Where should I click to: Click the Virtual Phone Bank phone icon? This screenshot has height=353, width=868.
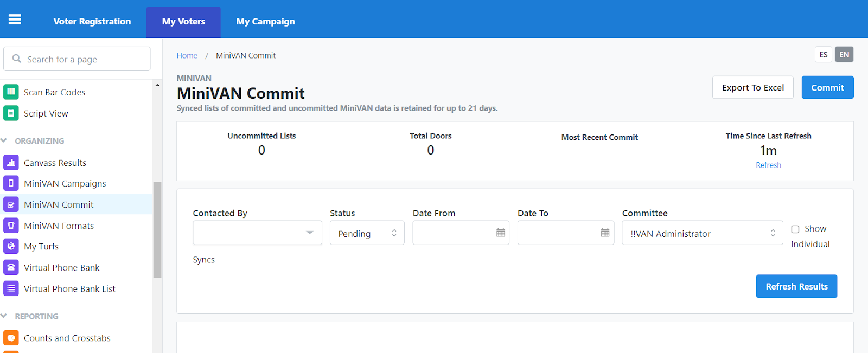point(11,267)
